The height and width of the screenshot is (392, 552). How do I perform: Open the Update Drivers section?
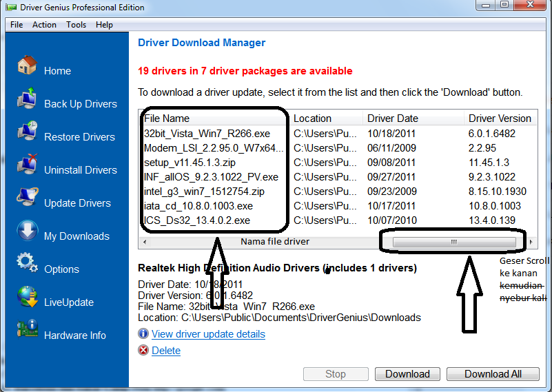pos(77,203)
